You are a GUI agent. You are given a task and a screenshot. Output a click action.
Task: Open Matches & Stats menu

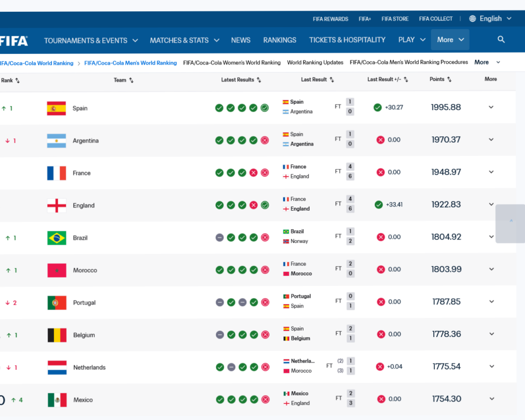click(185, 40)
